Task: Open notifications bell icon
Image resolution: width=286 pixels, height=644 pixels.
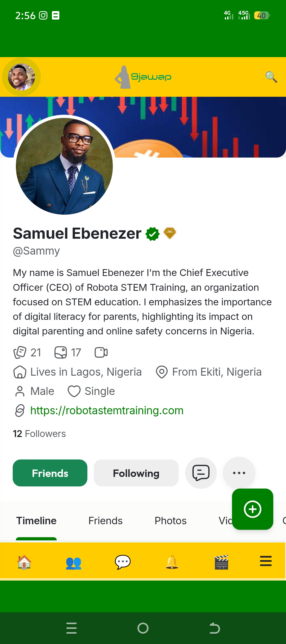Action: 172,562
